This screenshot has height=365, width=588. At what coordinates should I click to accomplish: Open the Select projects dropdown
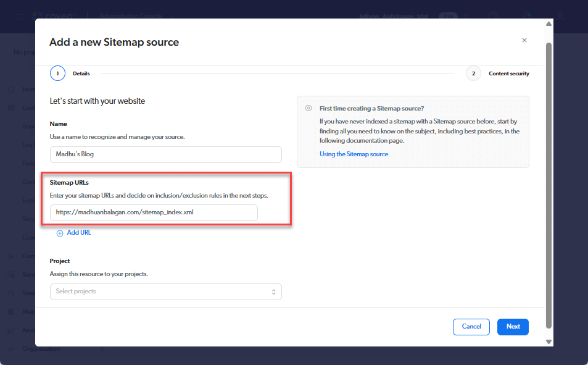pos(165,292)
